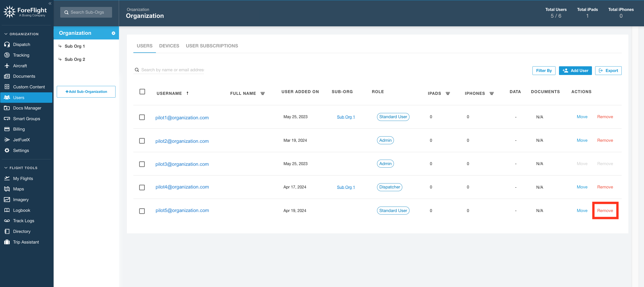
Task: Check the pilot5@organization.com row checkbox
Action: [x=142, y=211]
